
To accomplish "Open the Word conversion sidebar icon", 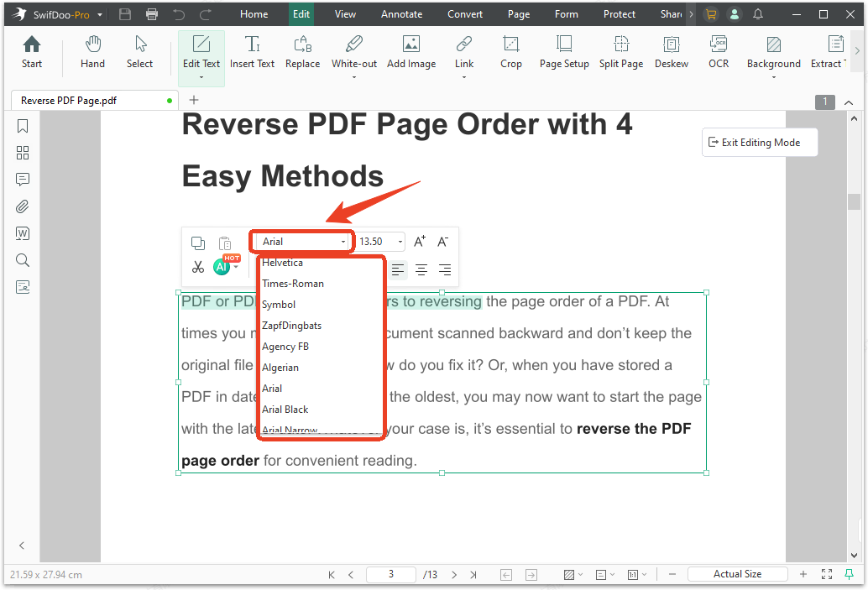I will (x=23, y=233).
